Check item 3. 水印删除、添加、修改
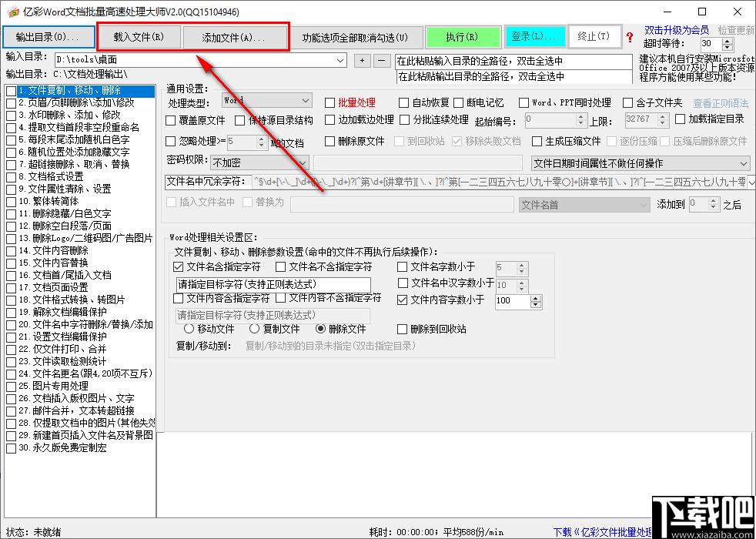The width and height of the screenshot is (756, 539). click(11, 115)
